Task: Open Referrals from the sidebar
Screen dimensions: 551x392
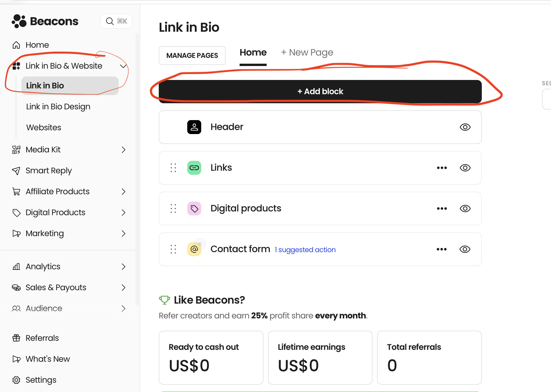Action: pos(42,338)
